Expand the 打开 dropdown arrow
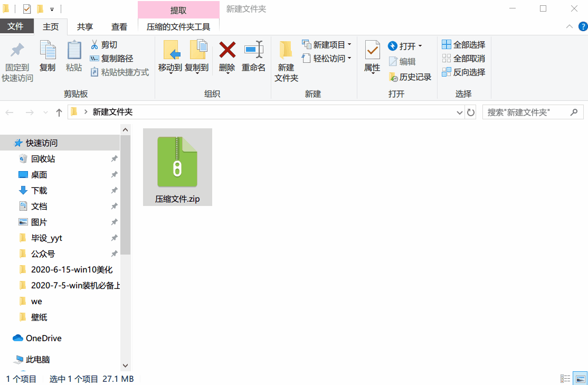The height and width of the screenshot is (385, 588). [421, 46]
